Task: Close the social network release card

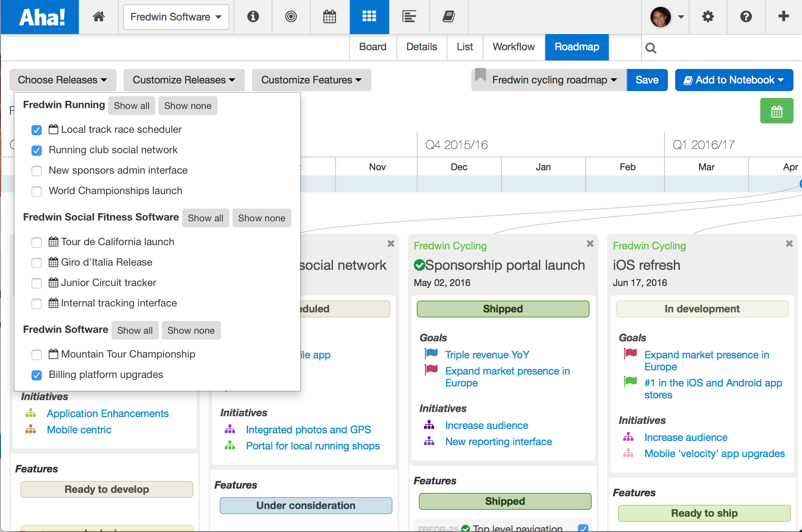Action: [x=391, y=243]
